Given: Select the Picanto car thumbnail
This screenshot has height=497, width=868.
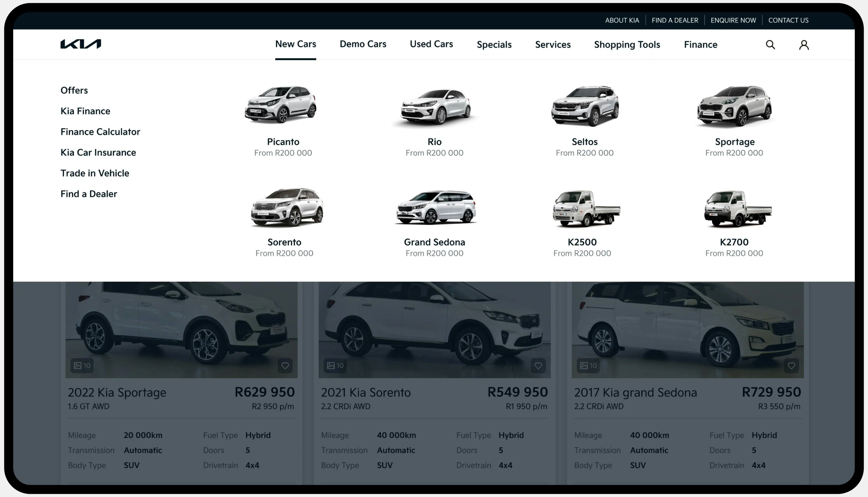Looking at the screenshot, I should (281, 104).
